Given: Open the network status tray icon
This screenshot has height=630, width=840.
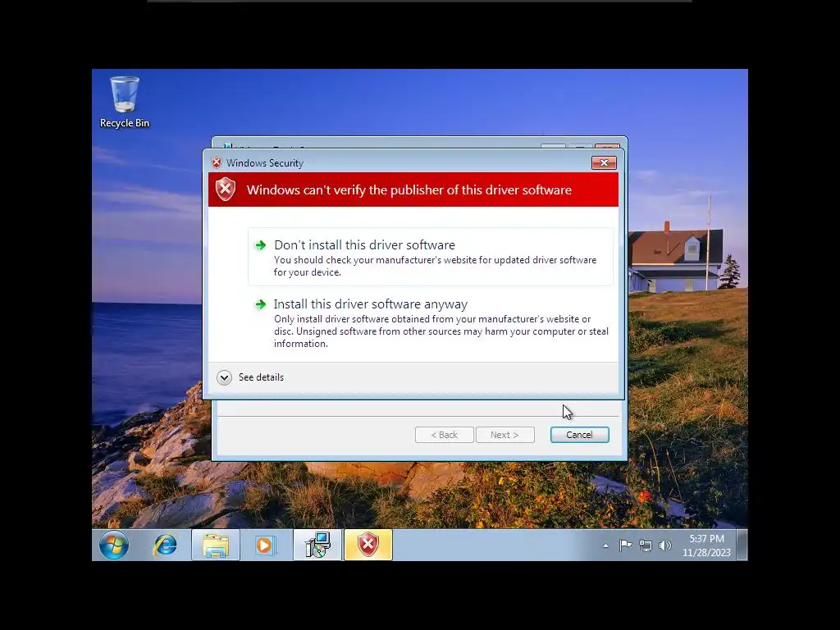Looking at the screenshot, I should 646,546.
